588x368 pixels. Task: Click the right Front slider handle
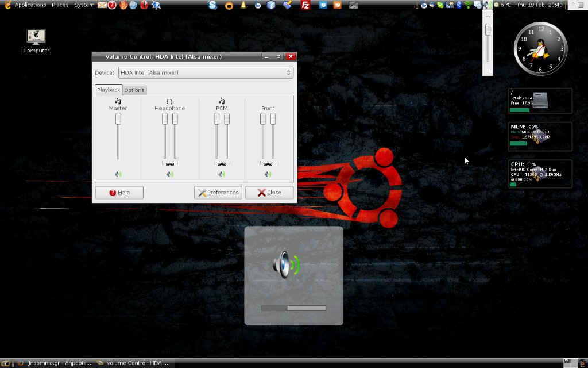(273, 119)
